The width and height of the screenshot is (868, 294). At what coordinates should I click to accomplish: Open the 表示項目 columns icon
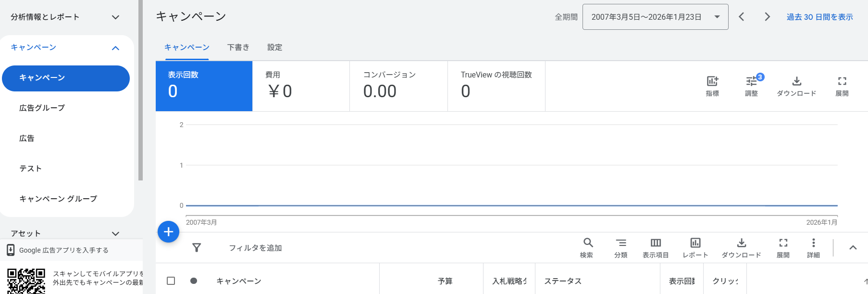[656, 247]
